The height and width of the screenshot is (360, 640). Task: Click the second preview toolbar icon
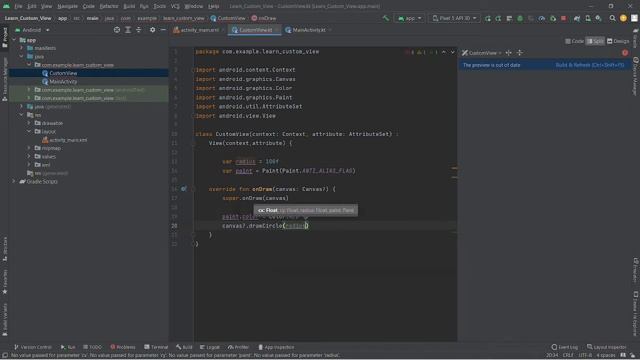tap(520, 53)
